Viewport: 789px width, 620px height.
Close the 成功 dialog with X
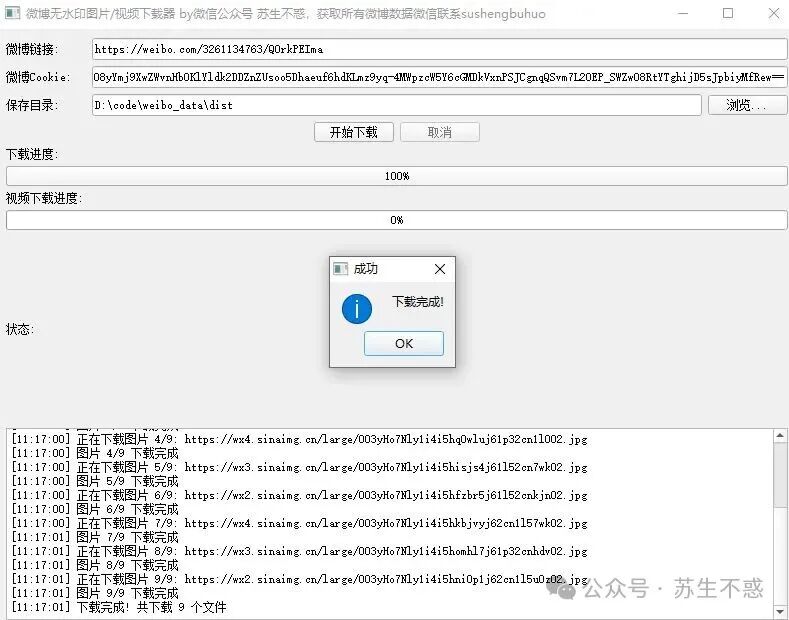[440, 269]
